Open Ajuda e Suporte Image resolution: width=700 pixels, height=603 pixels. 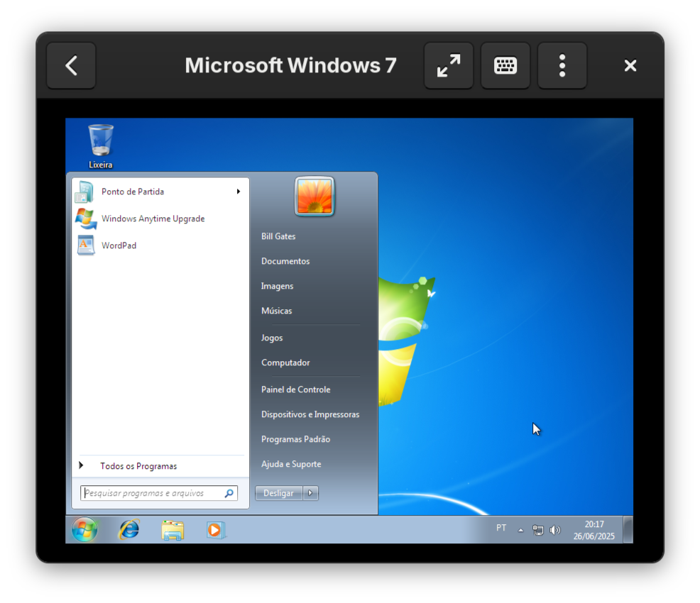coord(291,464)
